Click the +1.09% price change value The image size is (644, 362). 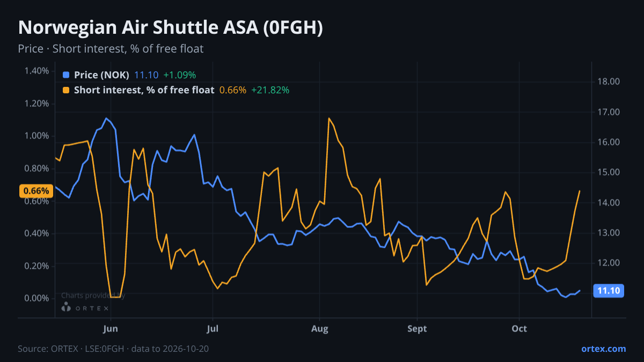click(x=180, y=75)
